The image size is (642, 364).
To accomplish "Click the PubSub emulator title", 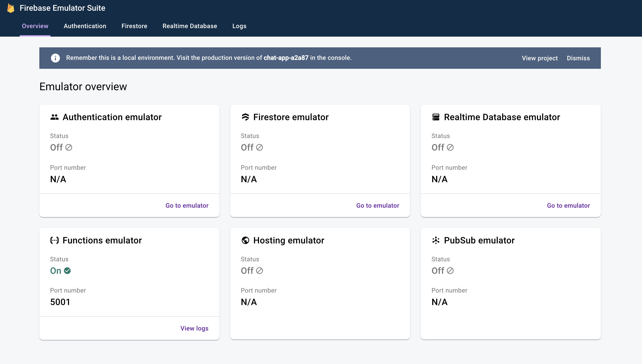I will 479,240.
